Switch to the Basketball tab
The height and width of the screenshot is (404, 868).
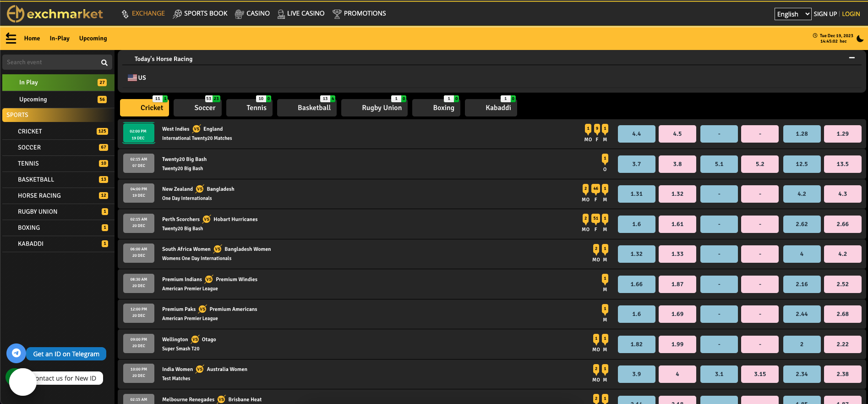[307, 108]
